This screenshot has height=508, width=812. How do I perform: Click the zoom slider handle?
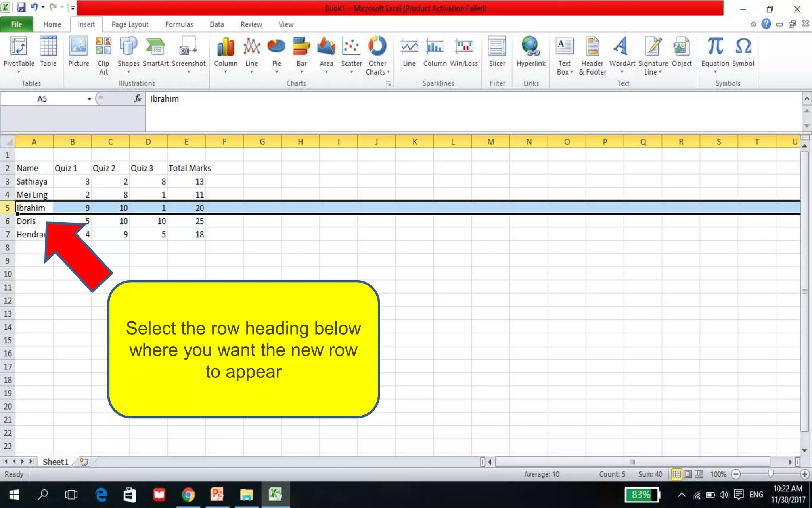[770, 474]
